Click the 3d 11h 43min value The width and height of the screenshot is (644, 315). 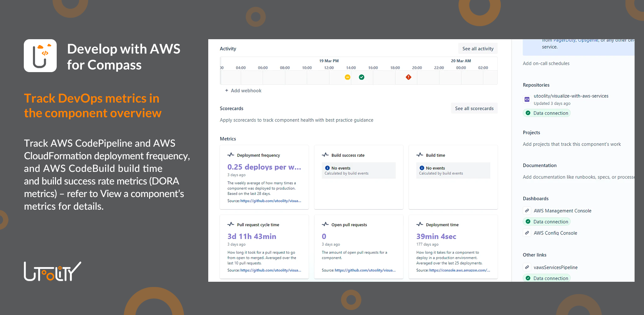(x=252, y=237)
